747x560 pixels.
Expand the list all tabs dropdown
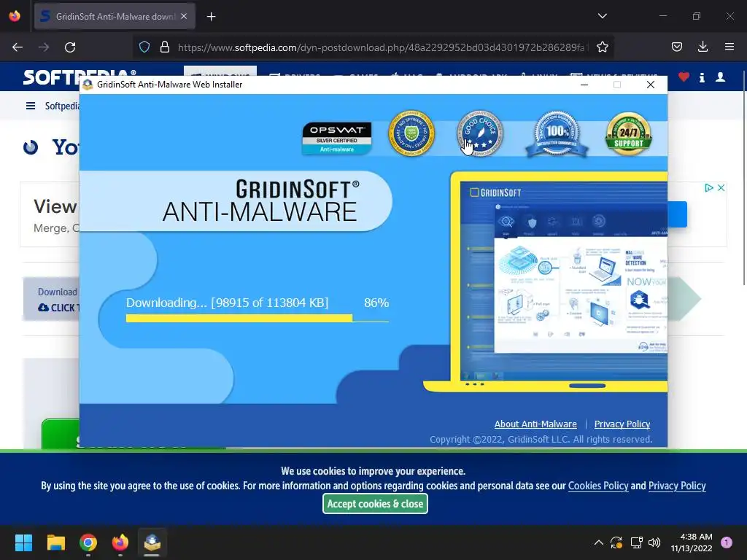point(602,16)
